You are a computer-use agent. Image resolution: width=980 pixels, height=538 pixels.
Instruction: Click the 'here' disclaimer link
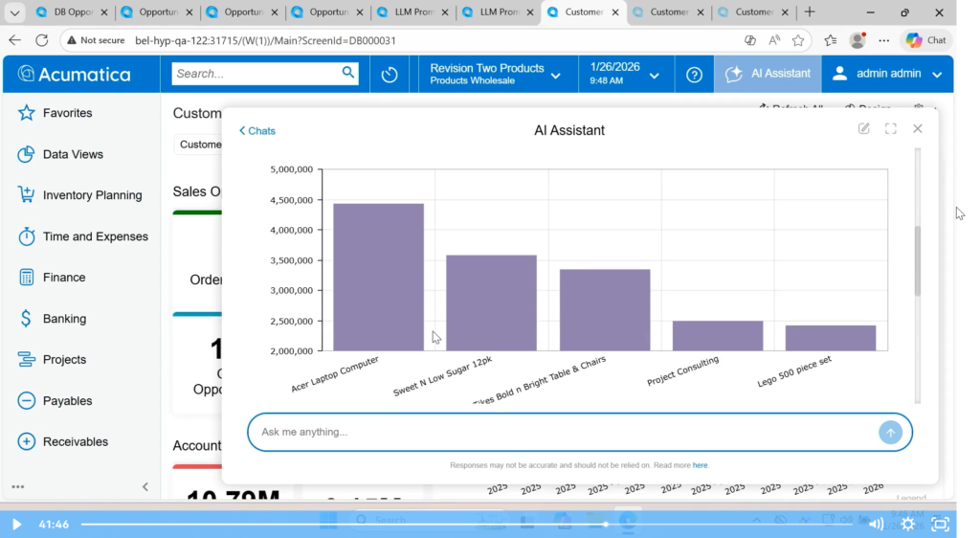[701, 465]
